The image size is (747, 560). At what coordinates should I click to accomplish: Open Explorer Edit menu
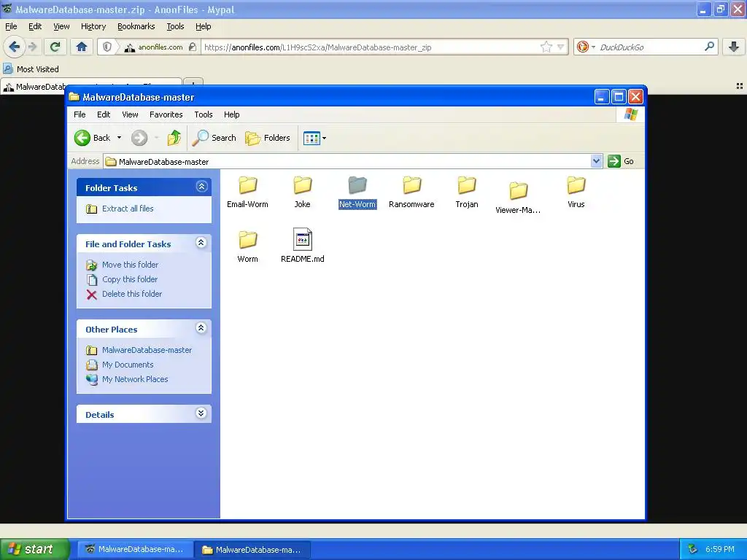click(104, 114)
